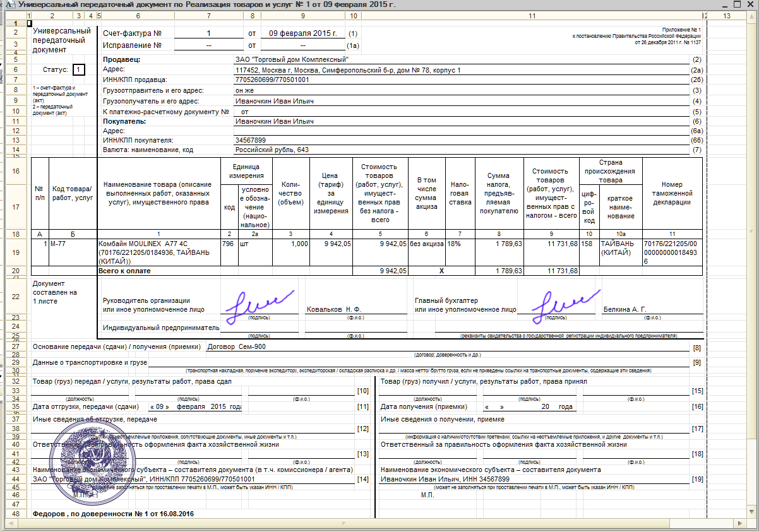Select the round blue company stamp image
This screenshot has height=532, width=759.
point(88,454)
